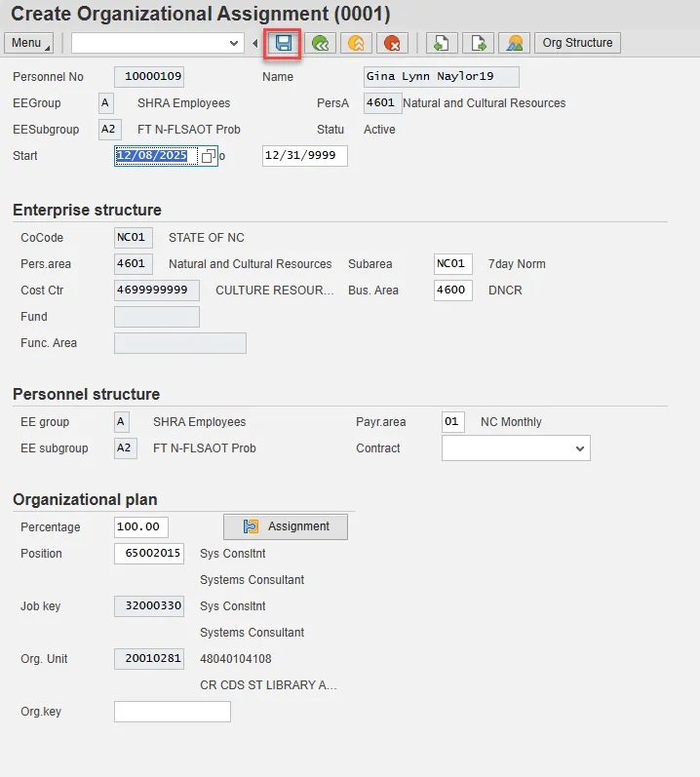
Task: Click the small triangle left of Save
Action: pyautogui.click(x=255, y=44)
